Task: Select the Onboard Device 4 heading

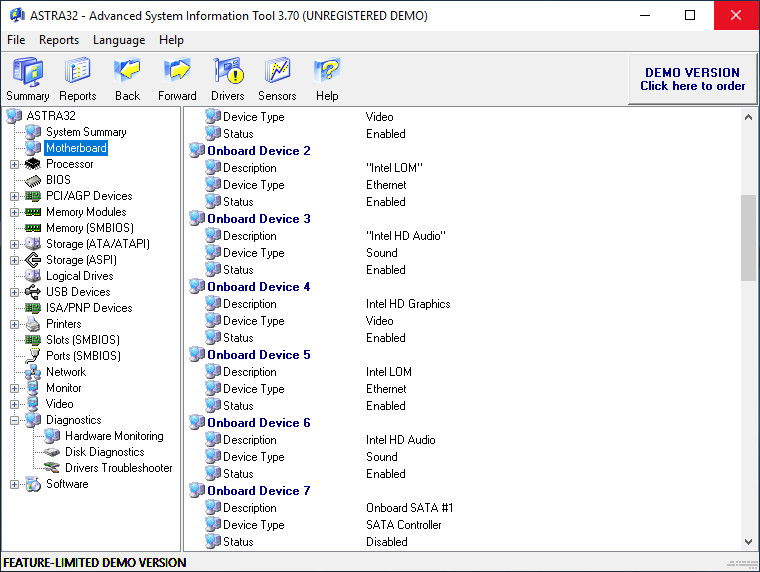Action: pos(259,287)
